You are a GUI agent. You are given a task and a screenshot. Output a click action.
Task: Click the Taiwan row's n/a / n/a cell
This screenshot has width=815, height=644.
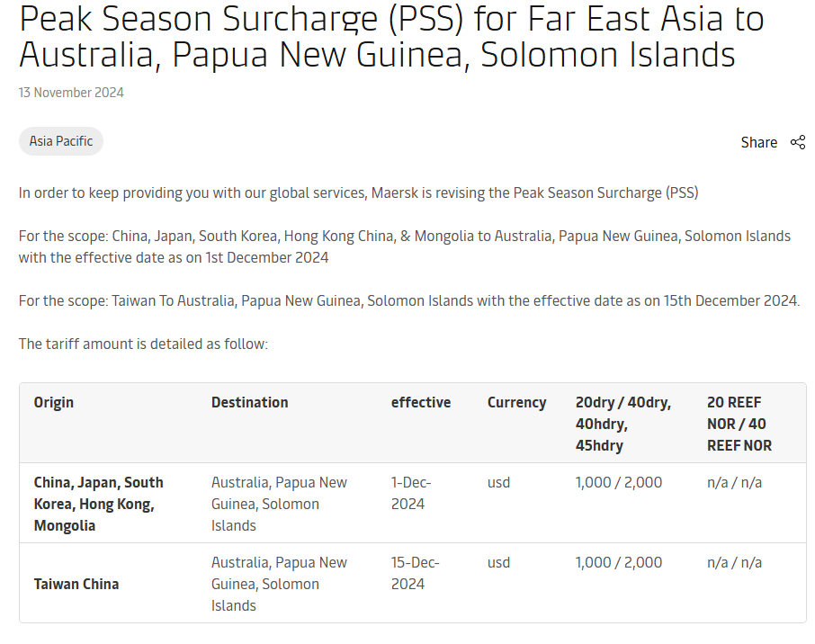pos(734,562)
